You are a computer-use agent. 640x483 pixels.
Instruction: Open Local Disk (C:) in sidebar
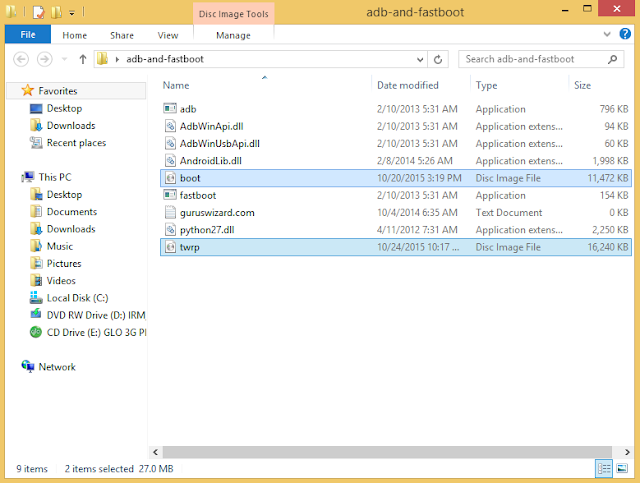click(77, 298)
